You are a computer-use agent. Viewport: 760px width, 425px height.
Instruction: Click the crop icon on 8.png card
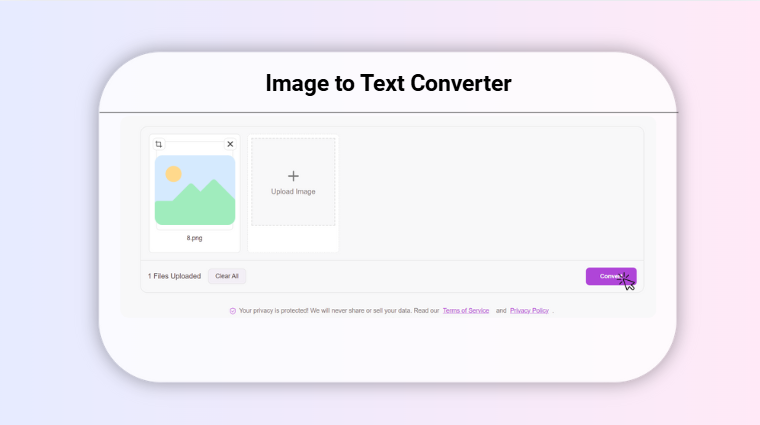click(159, 144)
